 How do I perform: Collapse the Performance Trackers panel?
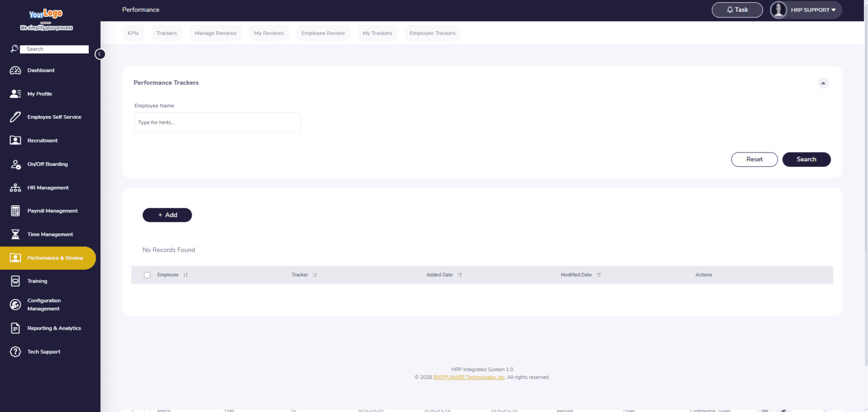pyautogui.click(x=823, y=83)
